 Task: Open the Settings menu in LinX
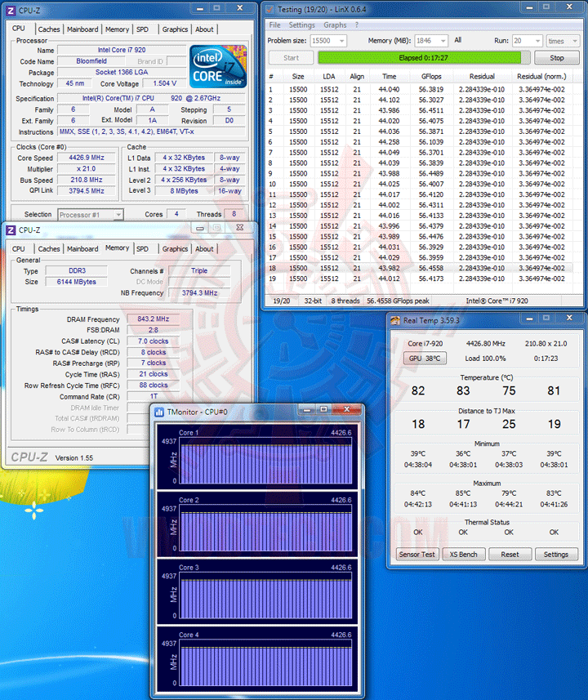pyautogui.click(x=302, y=25)
